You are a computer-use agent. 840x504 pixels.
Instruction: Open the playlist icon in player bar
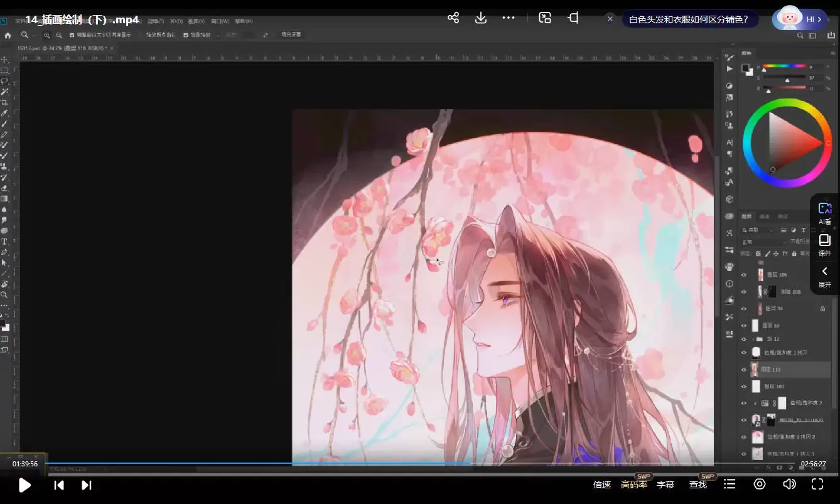click(x=730, y=484)
